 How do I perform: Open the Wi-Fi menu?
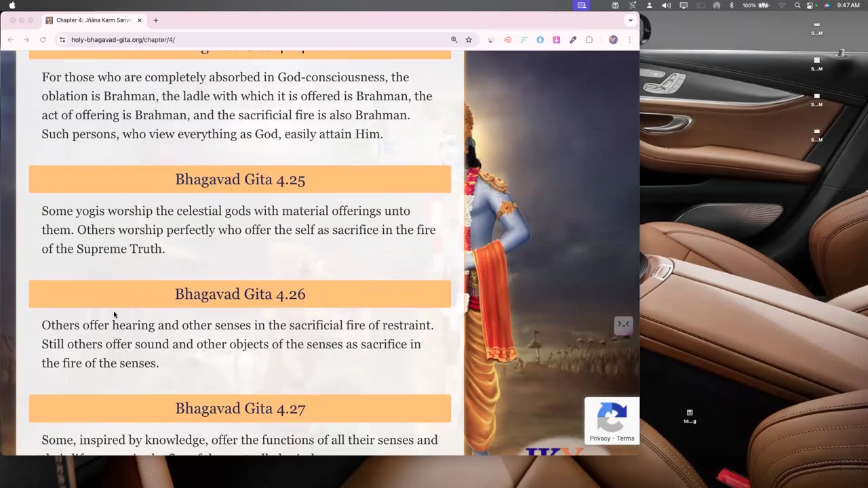coord(782,5)
